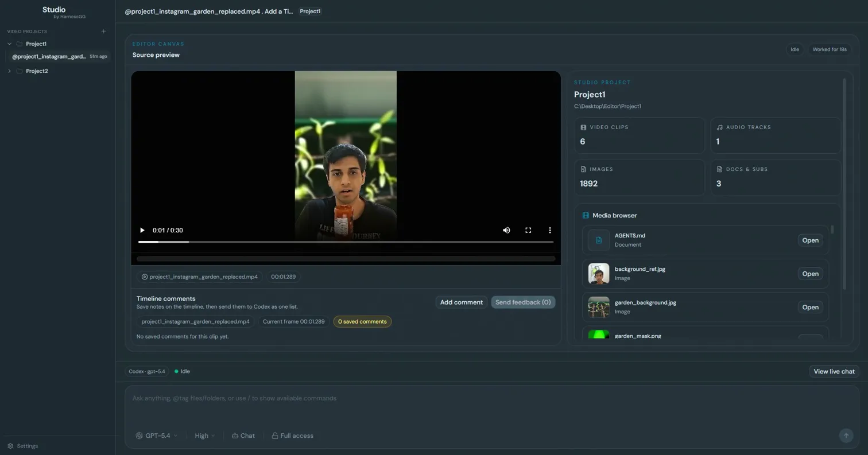Screen dimensions: 868x455
Task: Click the Docs & Subs document icon
Action: coord(719,169)
